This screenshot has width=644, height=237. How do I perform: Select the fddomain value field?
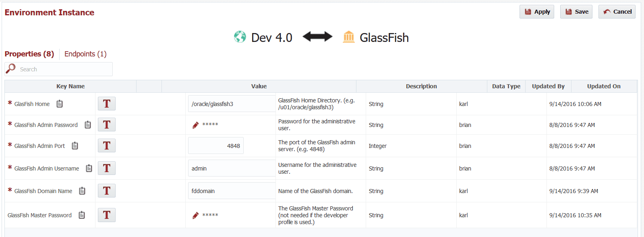click(x=231, y=190)
